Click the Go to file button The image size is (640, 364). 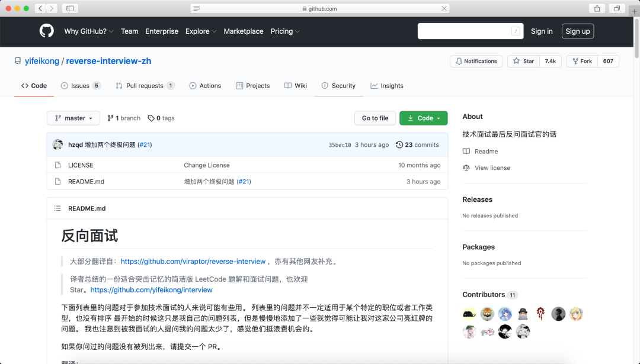tap(375, 118)
